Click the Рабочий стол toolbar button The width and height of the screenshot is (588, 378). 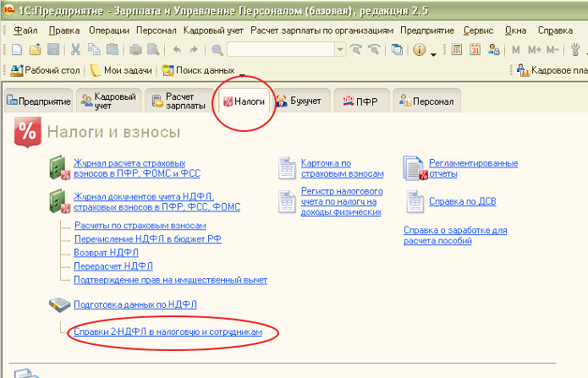(45, 69)
